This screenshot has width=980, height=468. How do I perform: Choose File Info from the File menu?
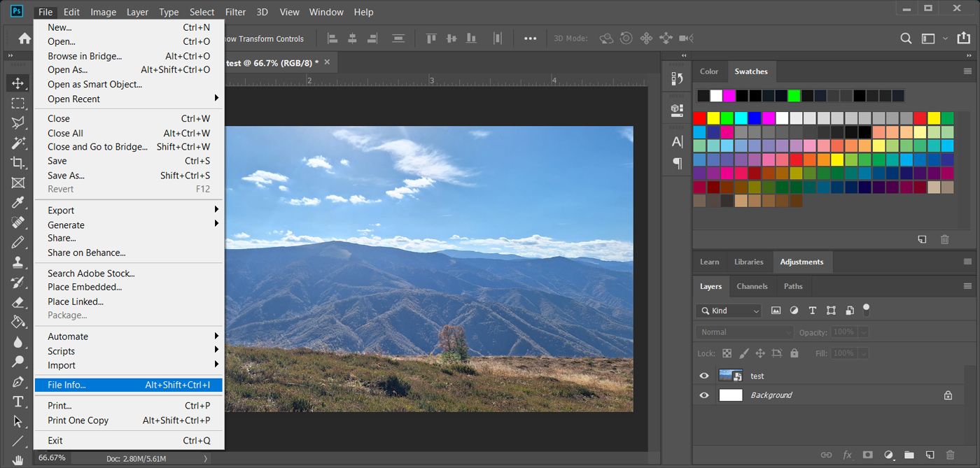click(66, 385)
